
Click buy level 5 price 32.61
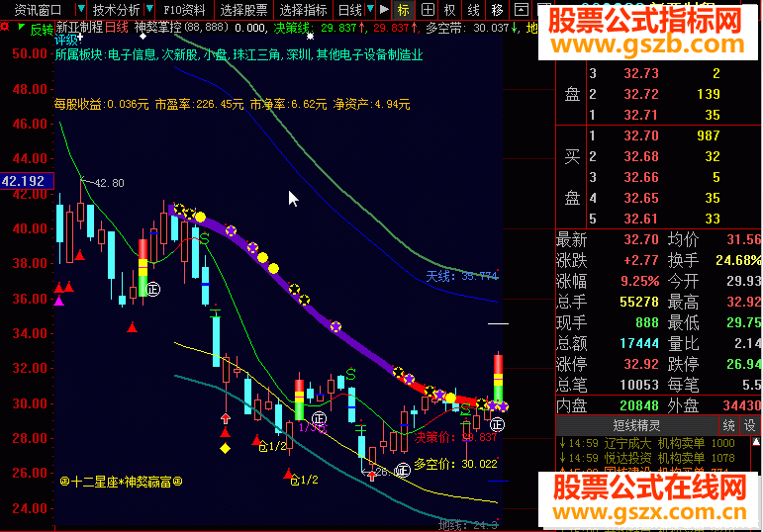[641, 219]
